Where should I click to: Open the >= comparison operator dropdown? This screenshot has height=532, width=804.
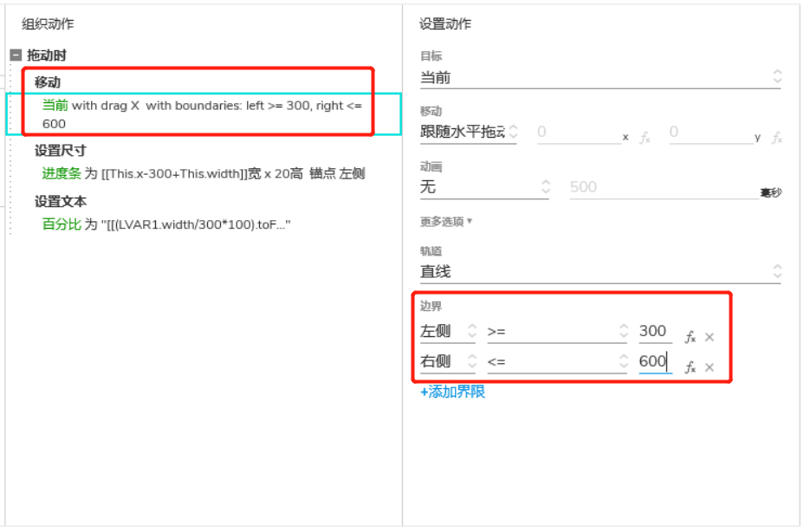(x=557, y=331)
